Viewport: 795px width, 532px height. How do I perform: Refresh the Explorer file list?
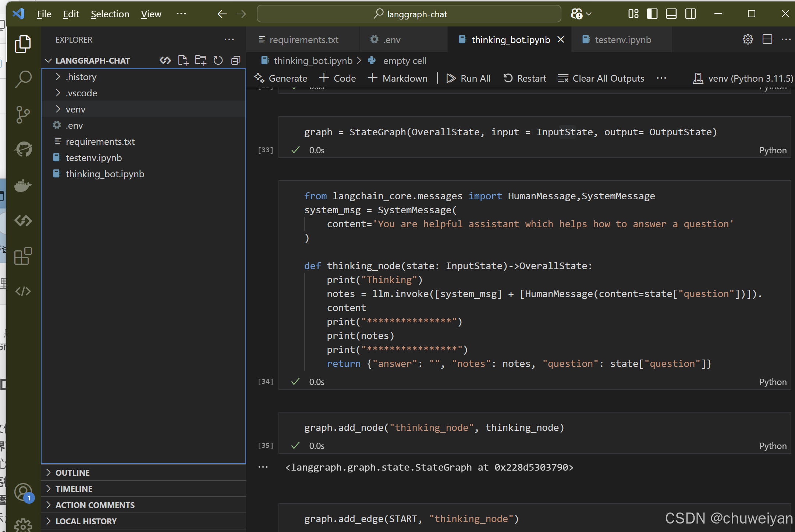coord(218,60)
